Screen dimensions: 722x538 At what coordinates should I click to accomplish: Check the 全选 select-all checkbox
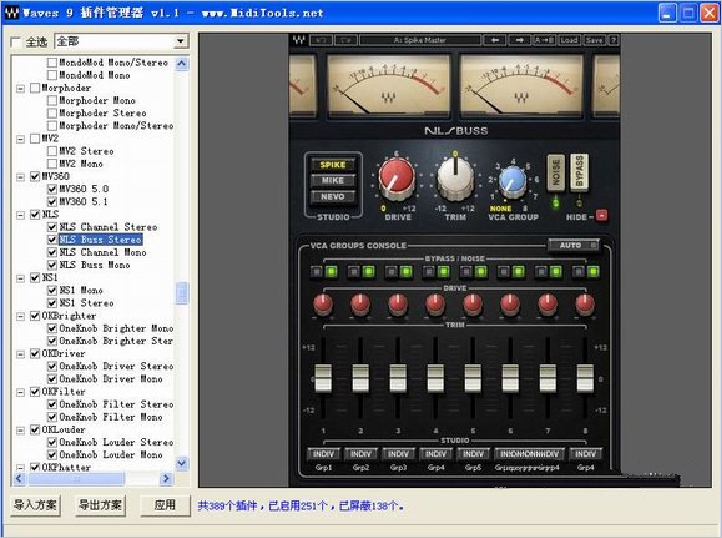click(15, 42)
